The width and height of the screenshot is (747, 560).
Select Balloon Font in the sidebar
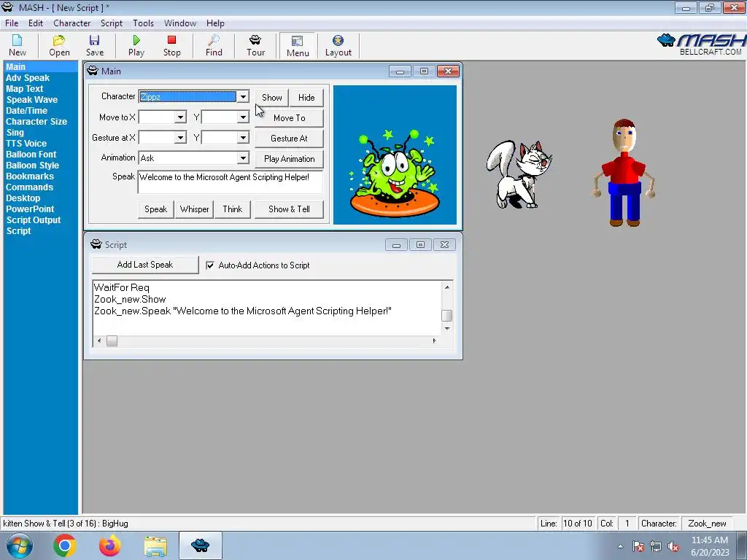(x=31, y=155)
